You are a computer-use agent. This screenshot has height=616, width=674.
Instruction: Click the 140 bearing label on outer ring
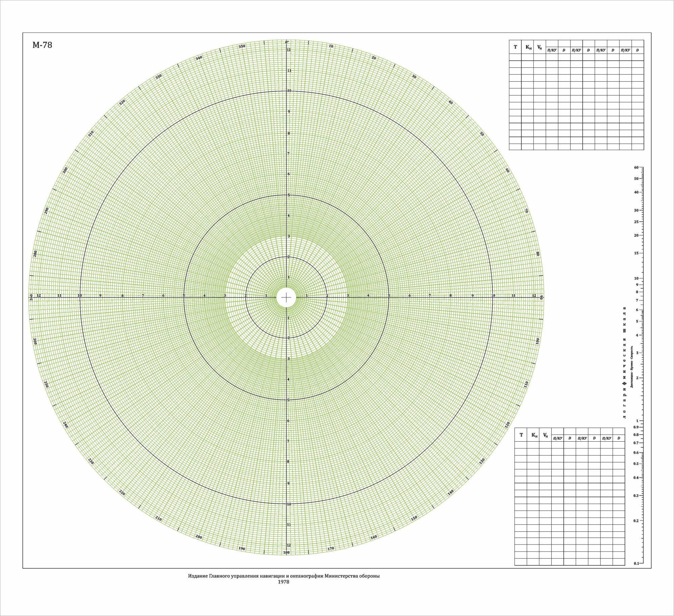click(451, 493)
